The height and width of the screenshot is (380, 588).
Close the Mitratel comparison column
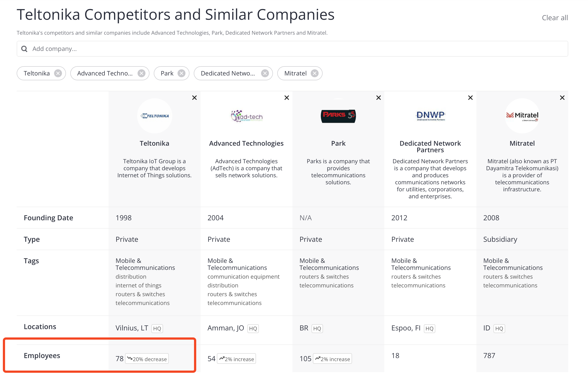click(562, 98)
